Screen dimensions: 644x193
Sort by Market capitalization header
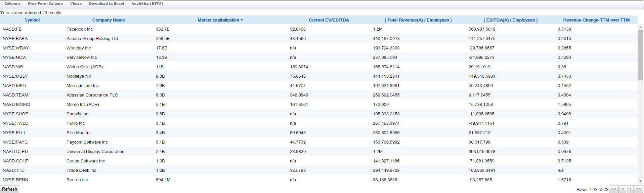[x=218, y=20]
